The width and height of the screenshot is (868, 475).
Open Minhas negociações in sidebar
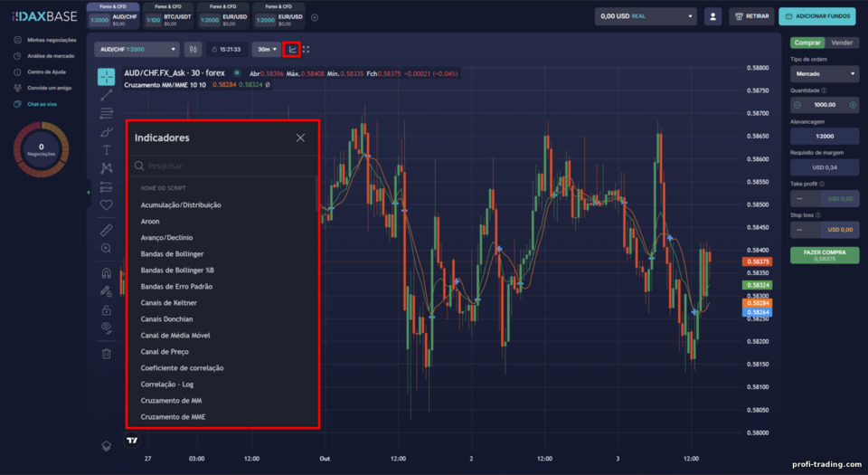[45, 40]
